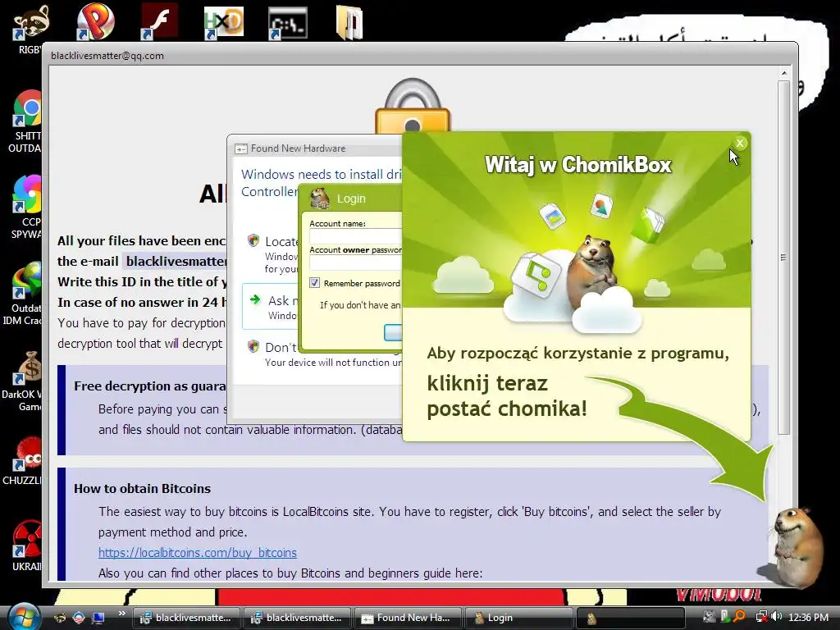Switch to Found New Ha... taskbar button
Screen dimensions: 840x630
point(409,618)
